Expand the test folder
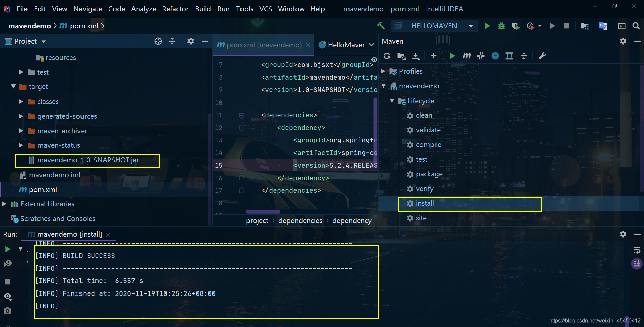The width and height of the screenshot is (644, 327). (21, 72)
